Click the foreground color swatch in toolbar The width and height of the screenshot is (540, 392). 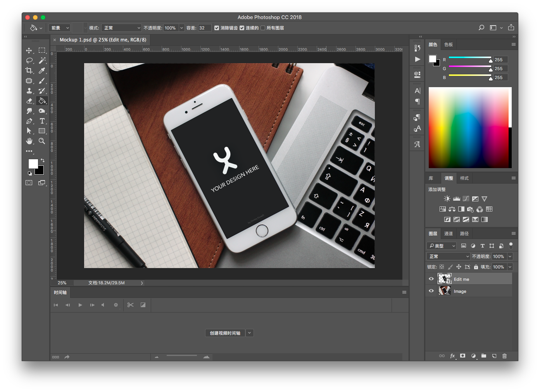click(x=33, y=164)
